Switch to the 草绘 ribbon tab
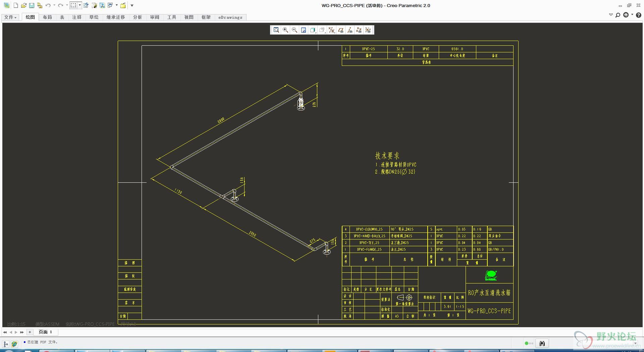Screen dimensions: 644x352 click(x=94, y=17)
